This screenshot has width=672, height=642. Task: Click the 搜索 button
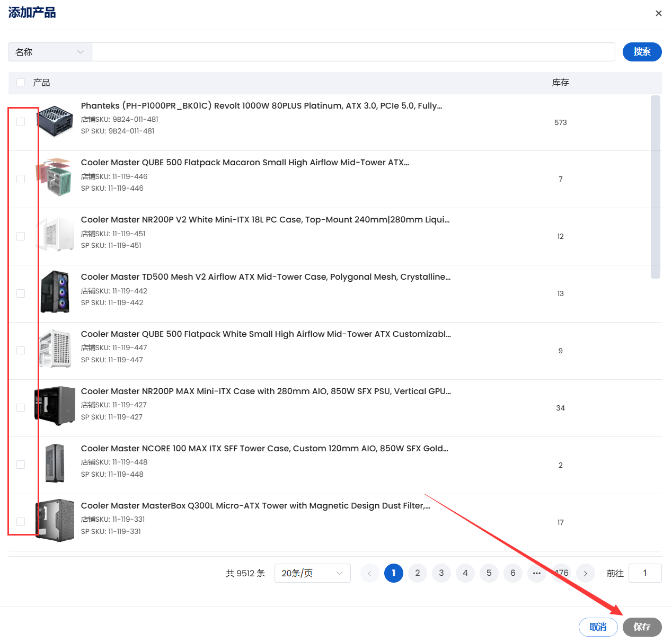click(642, 52)
